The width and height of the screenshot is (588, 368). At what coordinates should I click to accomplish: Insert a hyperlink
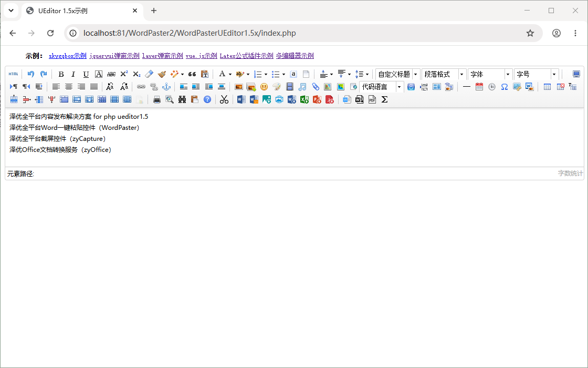[141, 87]
